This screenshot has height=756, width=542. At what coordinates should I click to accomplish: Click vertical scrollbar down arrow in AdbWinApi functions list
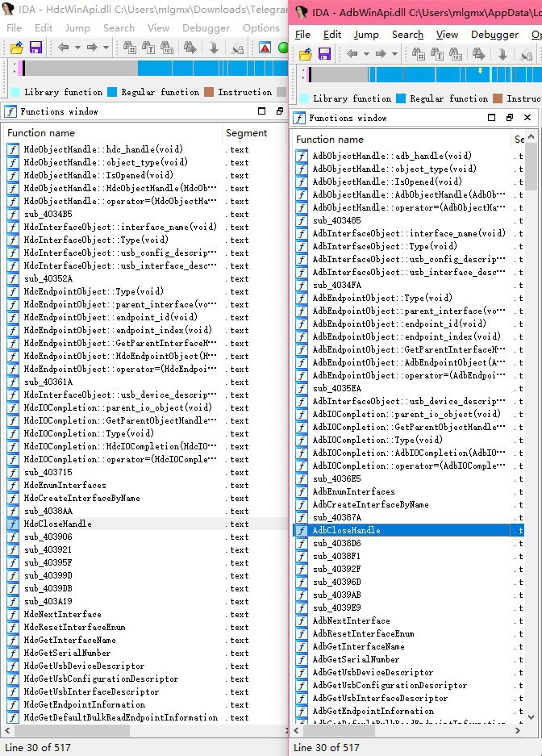(x=531, y=717)
